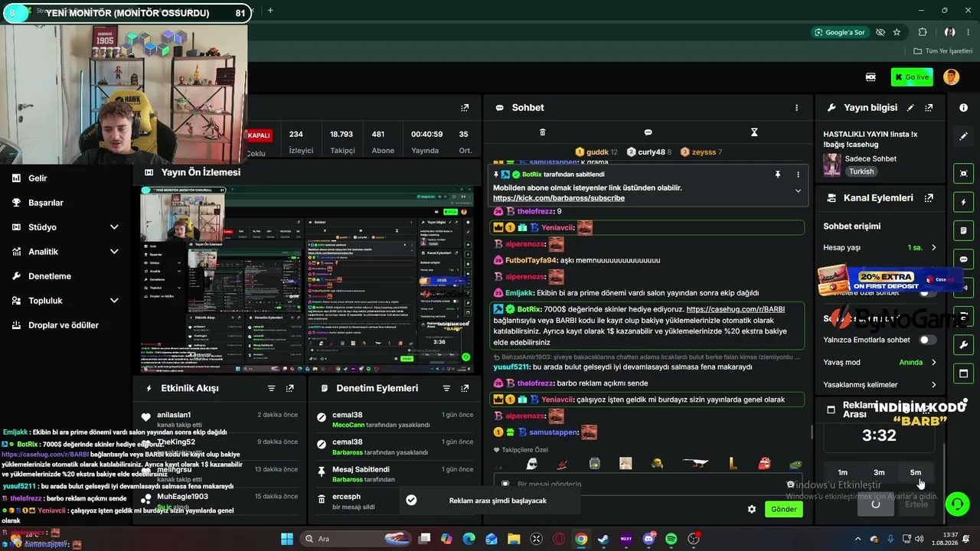Image resolution: width=980 pixels, height=551 pixels.
Task: Toggle the stream preview widget icon
Action: pos(963,174)
